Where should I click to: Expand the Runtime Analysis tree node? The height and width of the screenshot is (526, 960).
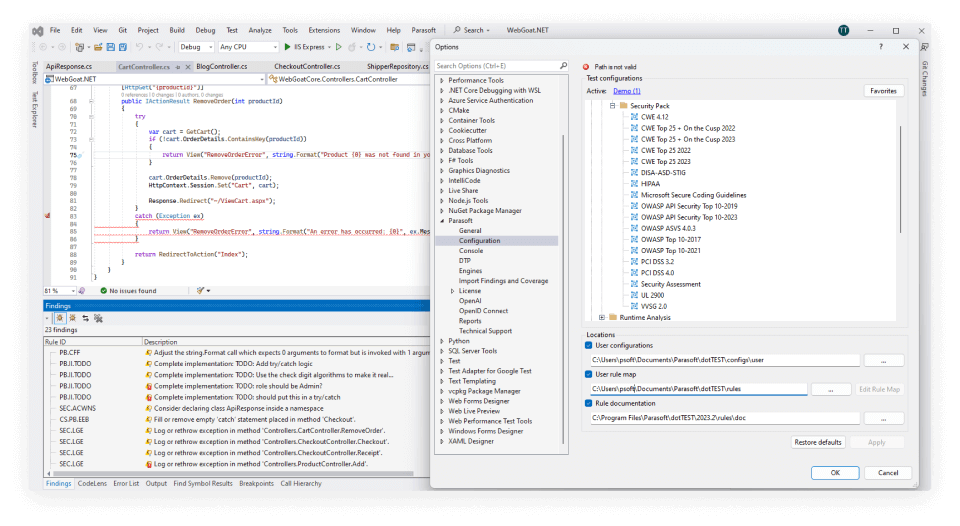tap(602, 317)
